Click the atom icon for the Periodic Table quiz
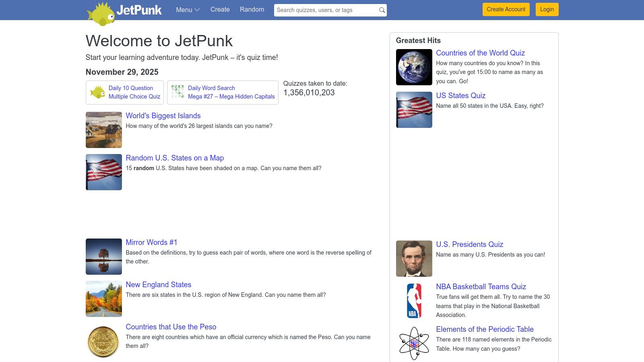Viewport: 644px width, 362px height. 413,341
